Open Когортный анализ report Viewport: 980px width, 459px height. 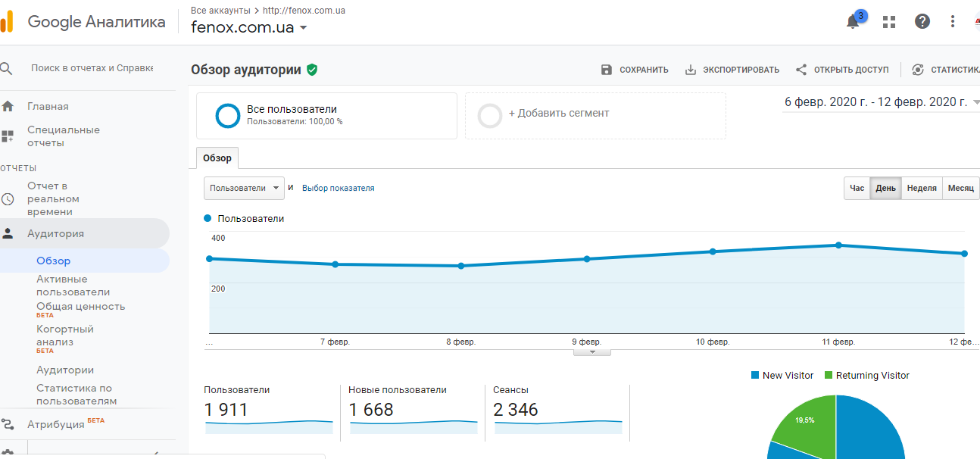pos(65,336)
